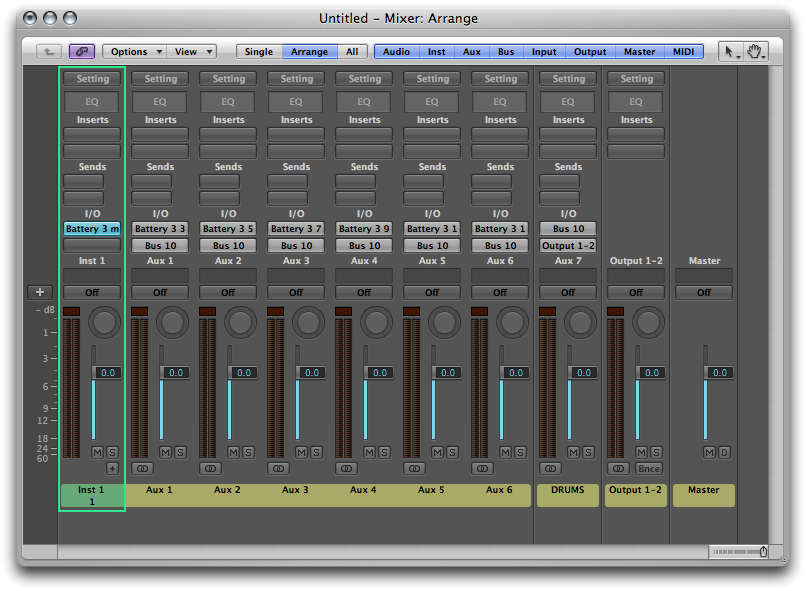Screen dimensions: 806x591
Task: Click the plus button left of Inst 1 strip
Action: click(40, 293)
